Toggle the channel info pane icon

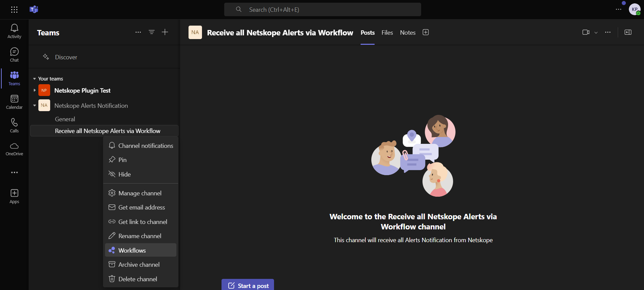tap(628, 32)
